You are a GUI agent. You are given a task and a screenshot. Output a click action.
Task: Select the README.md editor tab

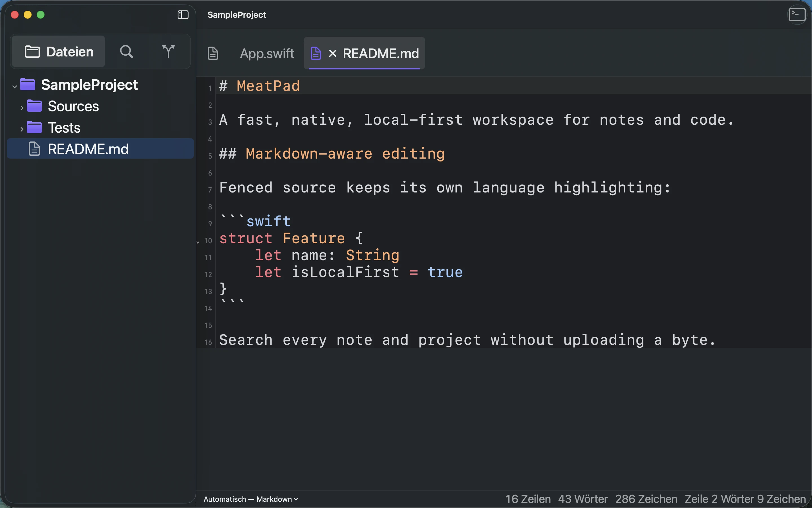(364, 53)
